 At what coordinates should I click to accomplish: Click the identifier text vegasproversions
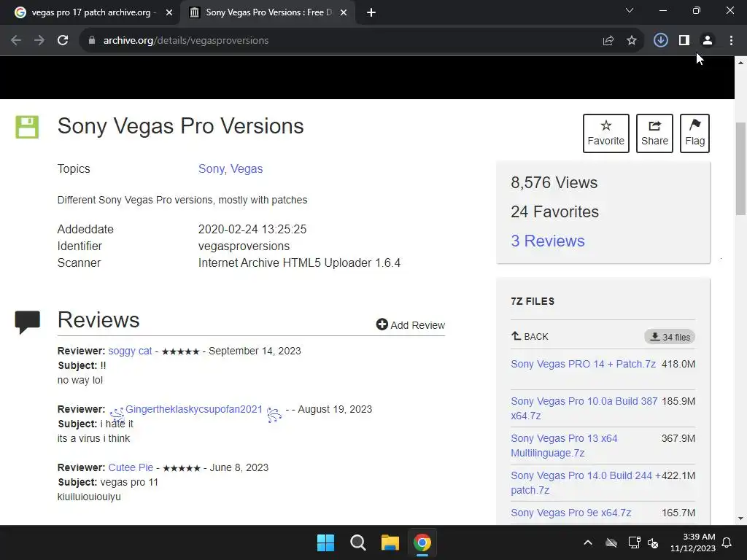click(244, 246)
